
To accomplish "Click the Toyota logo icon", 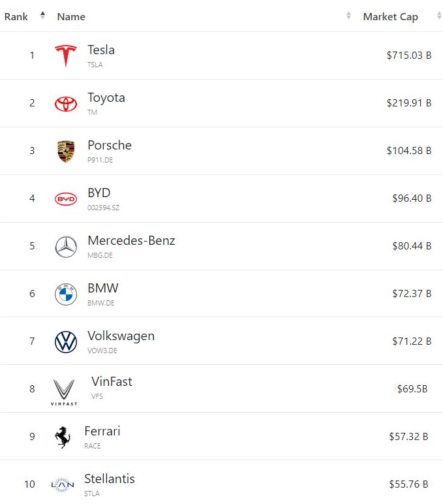I will tap(66, 104).
